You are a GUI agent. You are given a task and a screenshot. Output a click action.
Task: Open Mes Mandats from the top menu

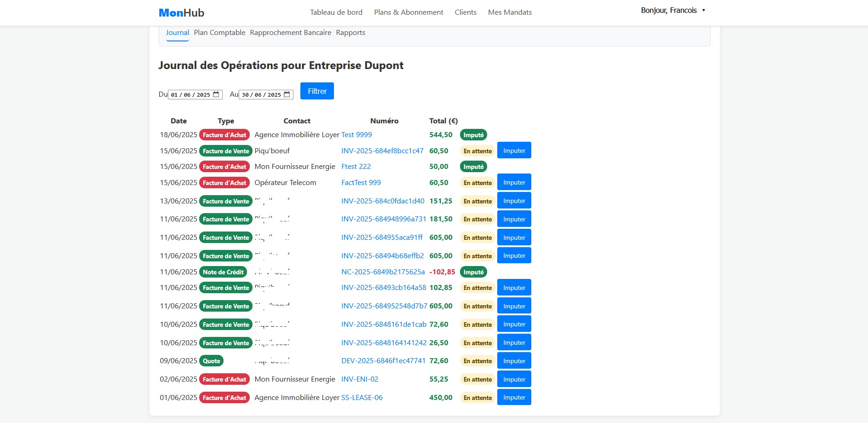tap(509, 12)
